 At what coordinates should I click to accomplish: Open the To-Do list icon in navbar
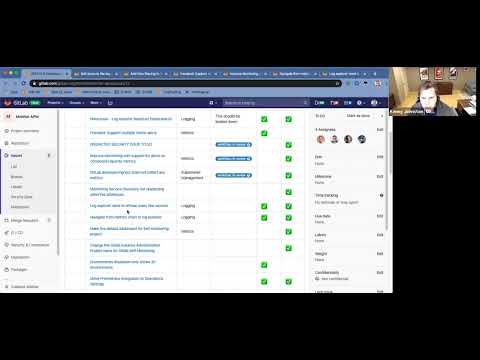click(348, 103)
